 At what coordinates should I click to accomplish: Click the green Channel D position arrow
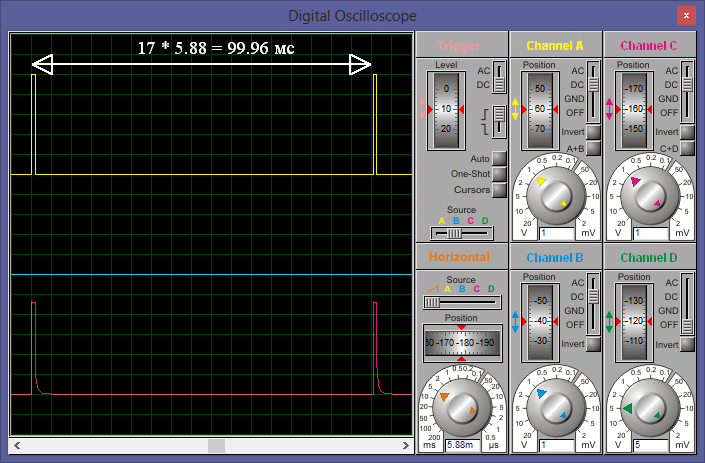coord(610,321)
